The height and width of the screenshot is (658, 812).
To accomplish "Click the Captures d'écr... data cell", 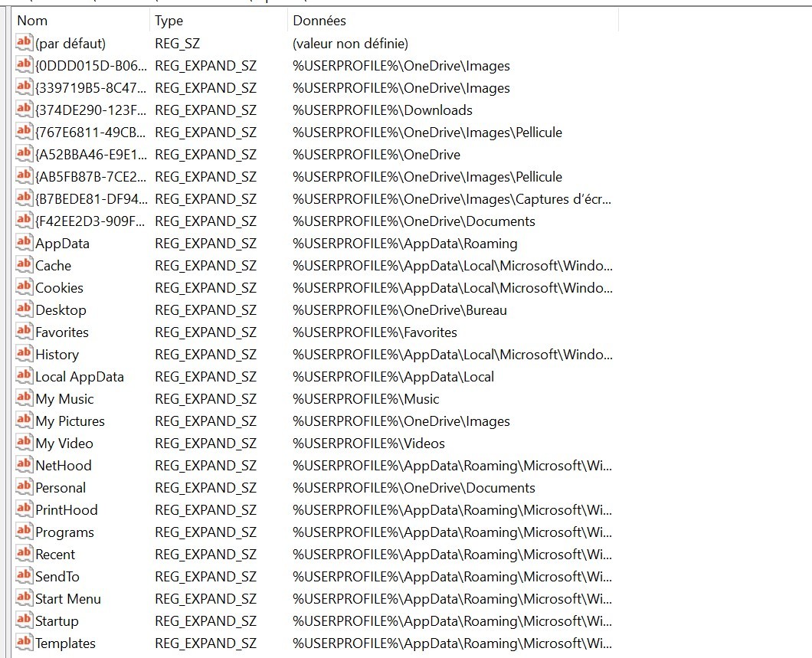I will pos(452,199).
